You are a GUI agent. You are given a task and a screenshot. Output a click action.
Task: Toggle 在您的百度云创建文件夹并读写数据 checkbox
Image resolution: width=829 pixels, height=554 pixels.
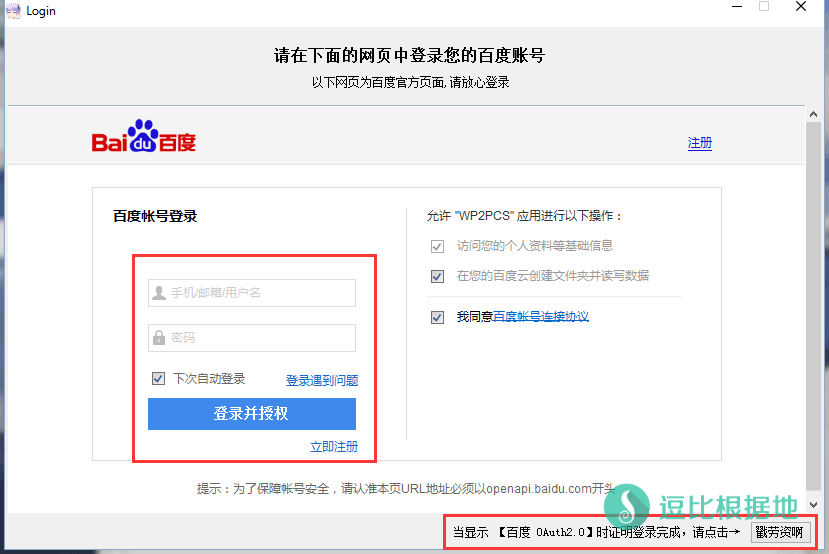(x=437, y=276)
